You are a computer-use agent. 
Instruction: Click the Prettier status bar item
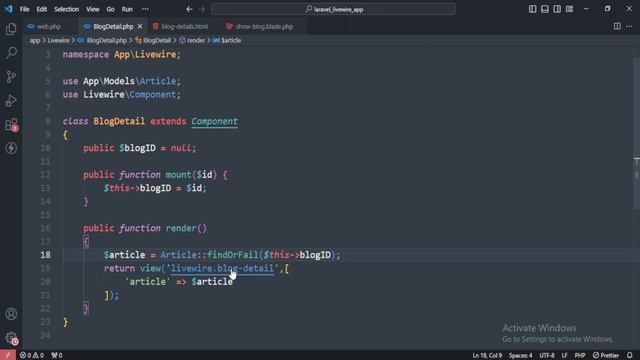606,355
